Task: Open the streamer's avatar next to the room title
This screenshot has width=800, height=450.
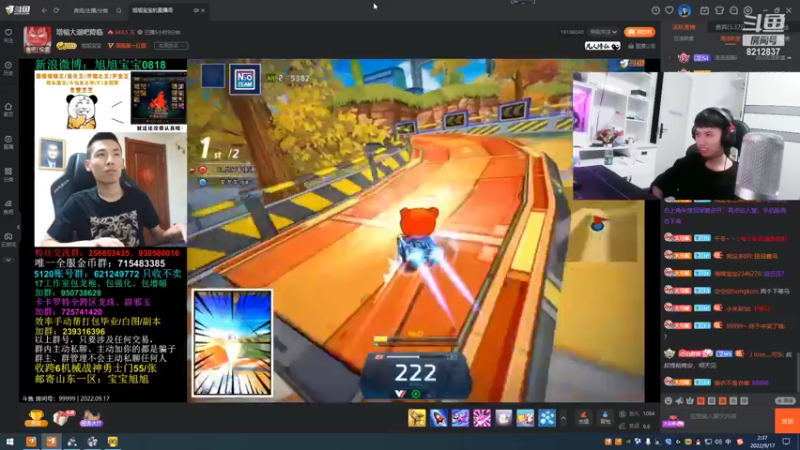Action: click(37, 40)
